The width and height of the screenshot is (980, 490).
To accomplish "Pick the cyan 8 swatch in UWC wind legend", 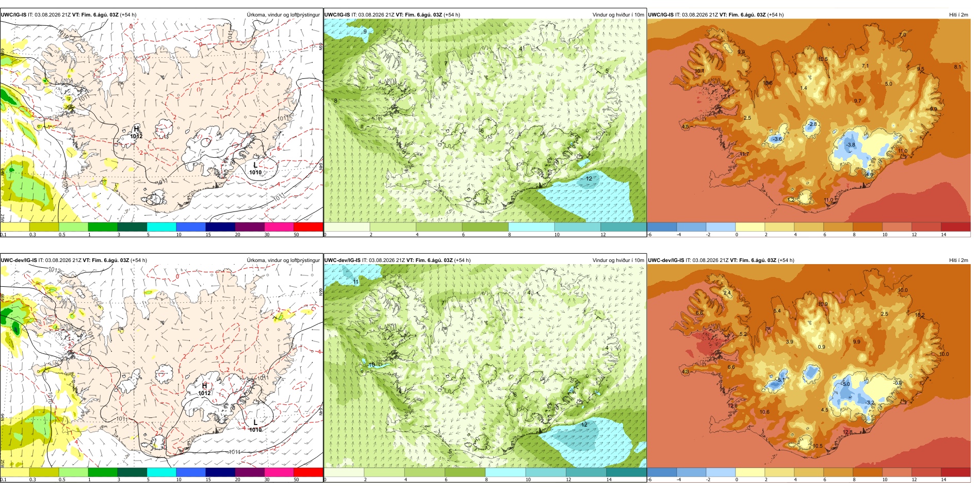I will (x=531, y=226).
